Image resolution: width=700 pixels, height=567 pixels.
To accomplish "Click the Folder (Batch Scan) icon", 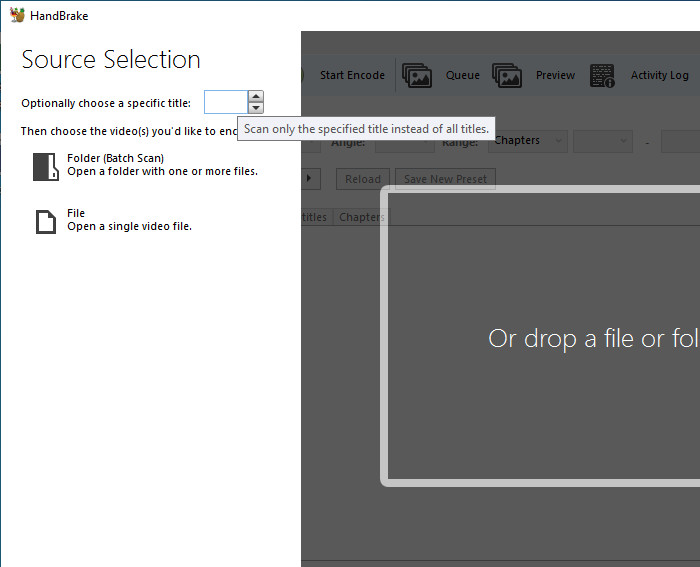I will tap(46, 167).
